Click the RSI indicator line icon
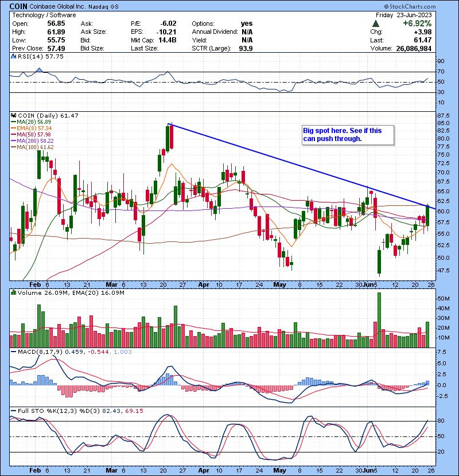The image size is (459, 476). pyautogui.click(x=13, y=56)
